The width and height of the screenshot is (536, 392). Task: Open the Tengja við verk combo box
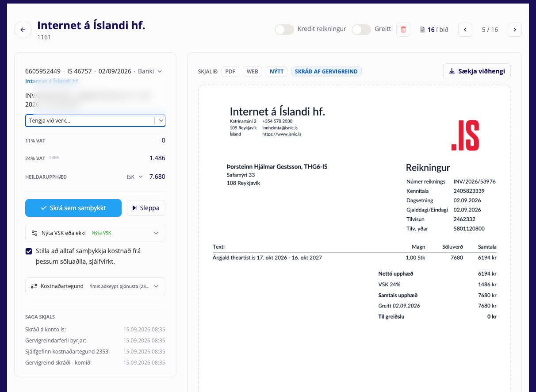point(96,120)
